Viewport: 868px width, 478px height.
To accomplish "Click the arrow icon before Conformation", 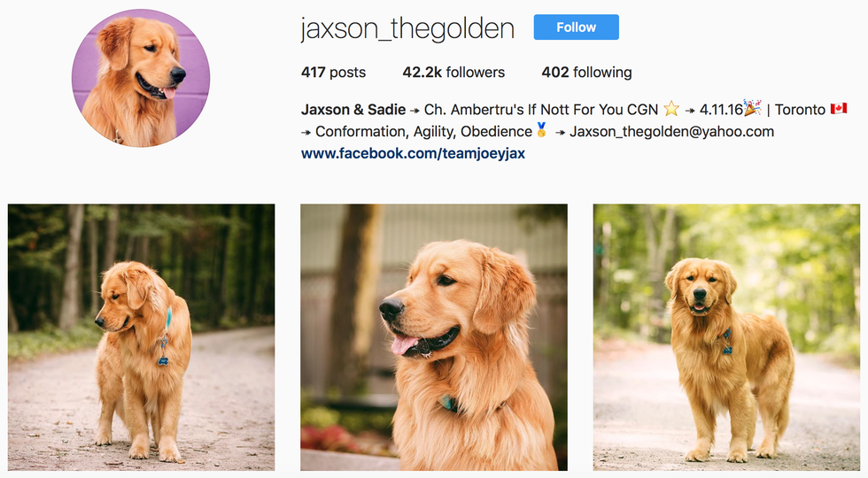I will click(306, 132).
